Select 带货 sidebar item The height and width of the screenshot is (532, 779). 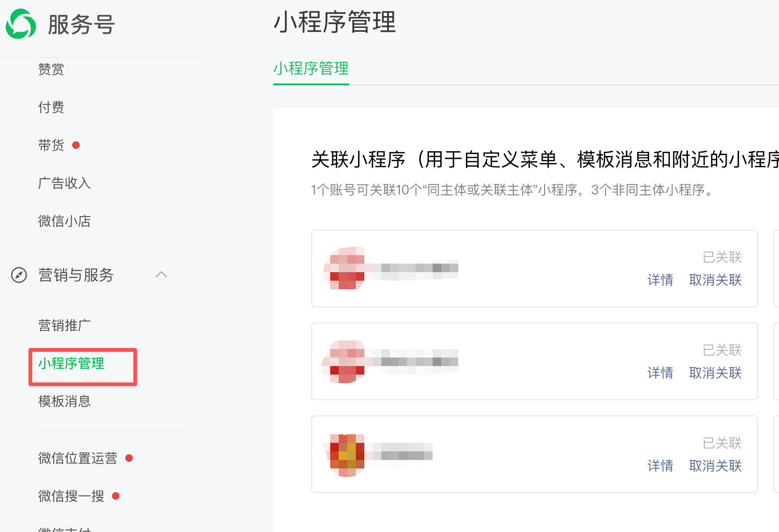tap(51, 145)
